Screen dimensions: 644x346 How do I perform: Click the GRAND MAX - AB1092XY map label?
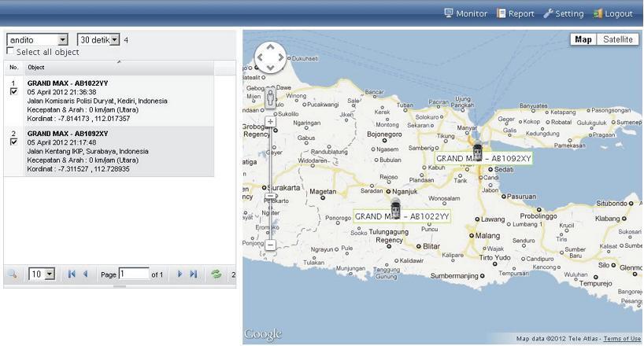[483, 158]
